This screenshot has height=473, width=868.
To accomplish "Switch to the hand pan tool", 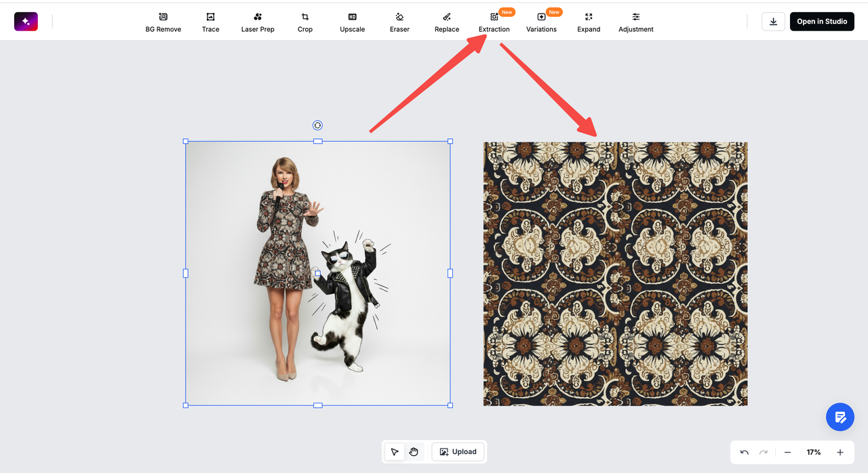I will (414, 452).
